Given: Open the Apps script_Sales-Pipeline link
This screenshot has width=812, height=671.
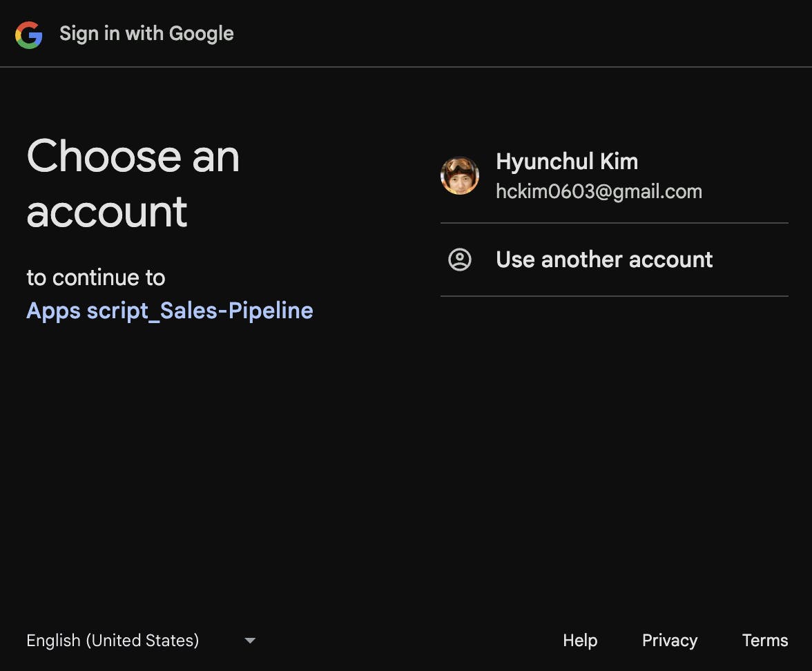Looking at the screenshot, I should pyautogui.click(x=170, y=311).
